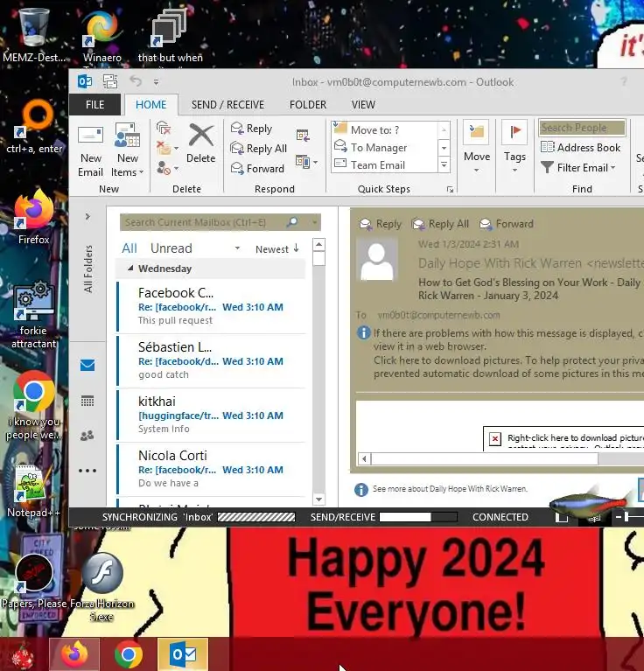Open the Calendar navigation icon

(87, 401)
